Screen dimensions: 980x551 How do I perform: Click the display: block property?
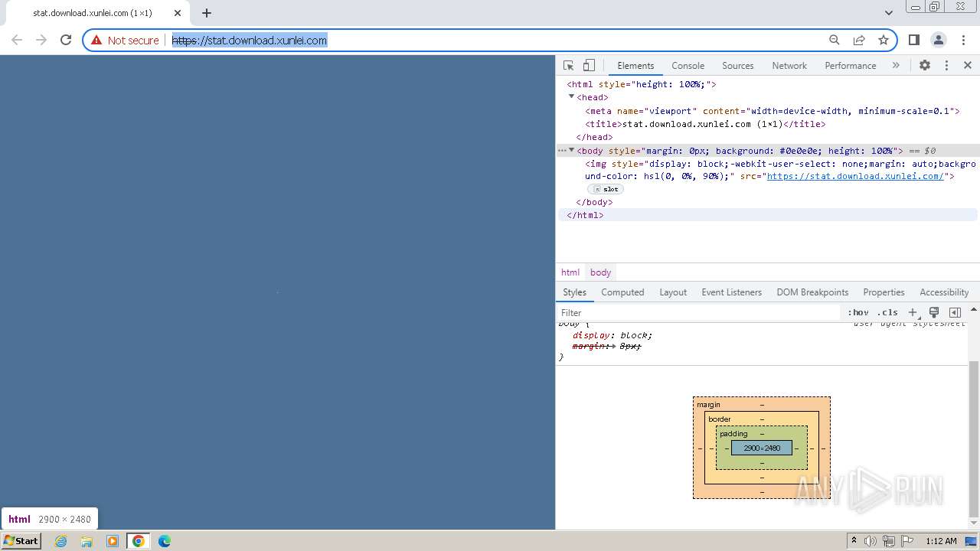[x=612, y=335]
